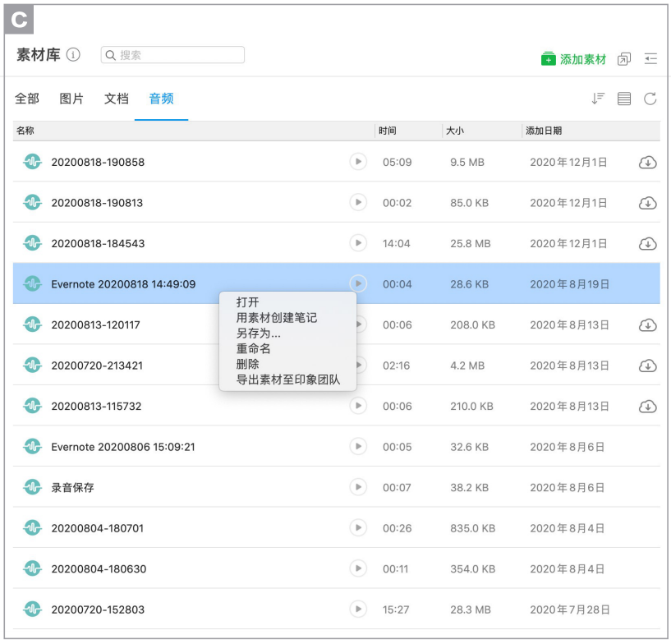This screenshot has width=671, height=644.
Task: Download 20200818-184543 via cloud icon
Action: [x=648, y=243]
